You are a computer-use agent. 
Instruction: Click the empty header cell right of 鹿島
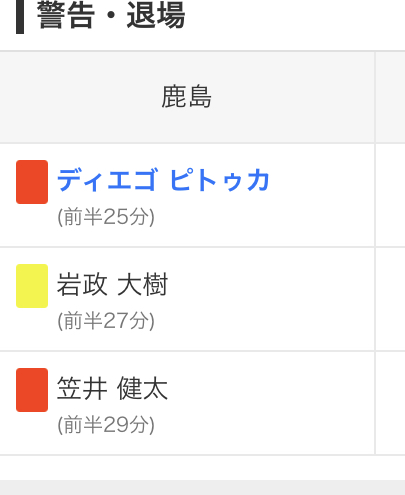point(390,97)
